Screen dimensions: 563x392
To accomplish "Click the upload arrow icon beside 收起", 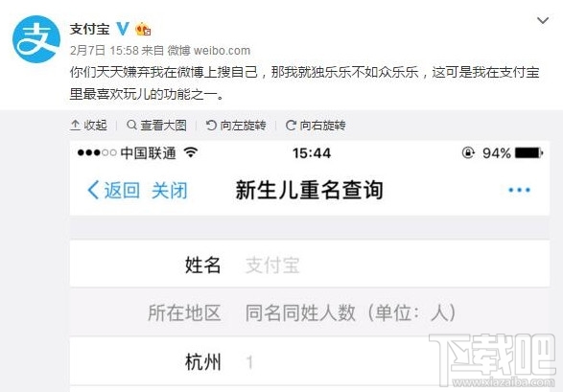I will (75, 126).
